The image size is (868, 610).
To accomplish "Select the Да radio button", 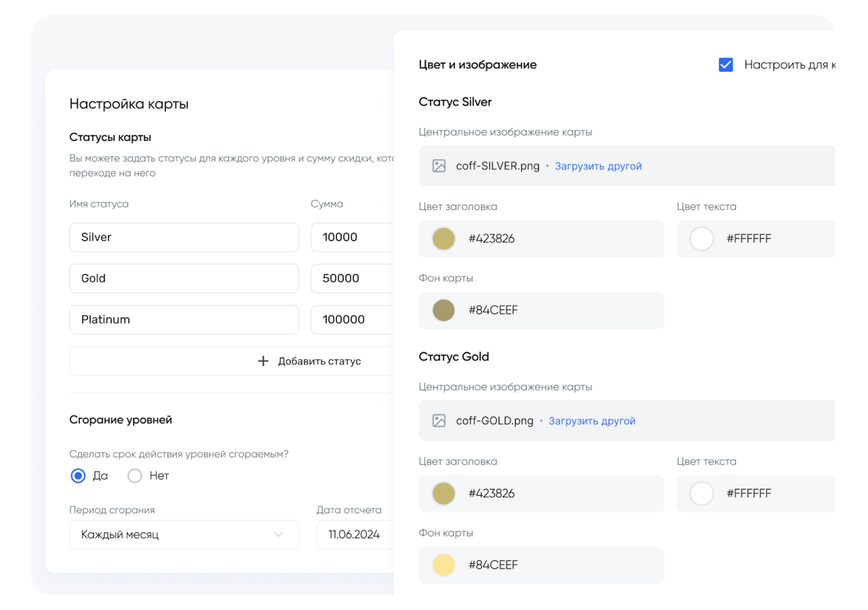I will click(78, 476).
